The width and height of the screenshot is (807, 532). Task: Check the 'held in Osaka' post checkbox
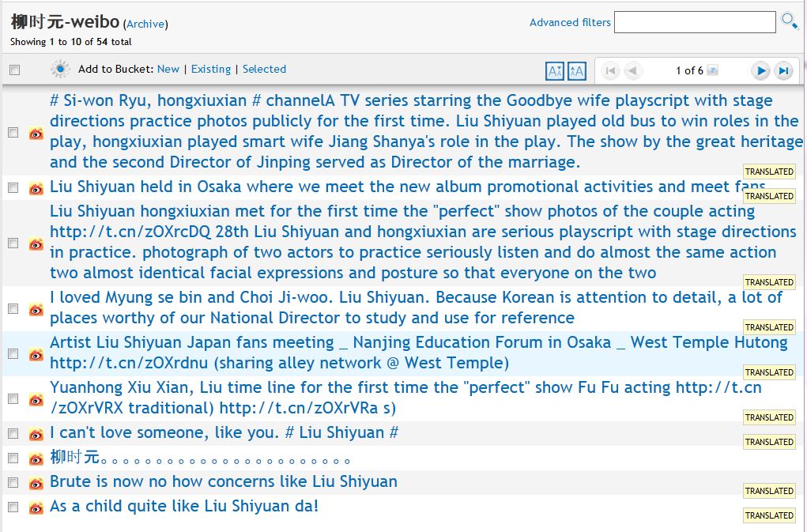pyautogui.click(x=13, y=188)
